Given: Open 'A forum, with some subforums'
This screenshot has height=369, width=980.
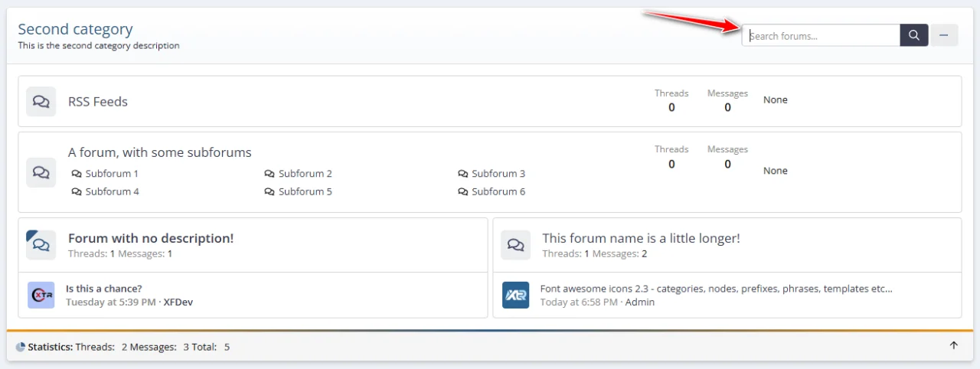Looking at the screenshot, I should tap(159, 152).
